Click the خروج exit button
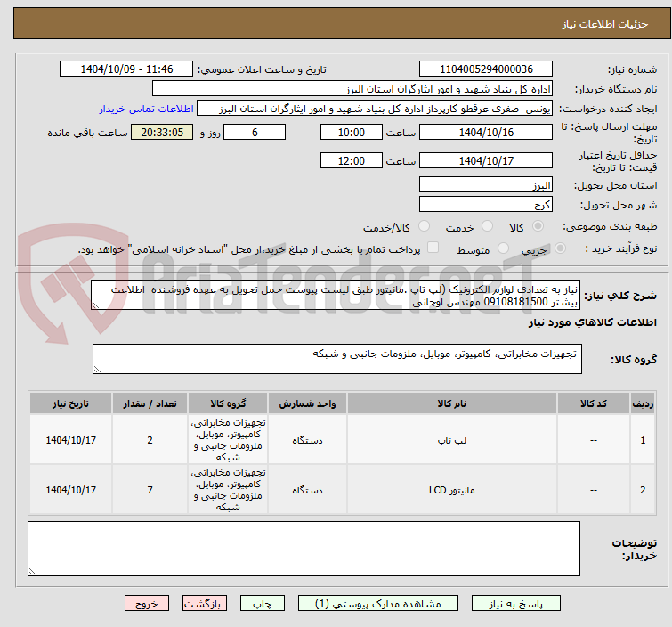This screenshot has width=672, height=627. 147,604
